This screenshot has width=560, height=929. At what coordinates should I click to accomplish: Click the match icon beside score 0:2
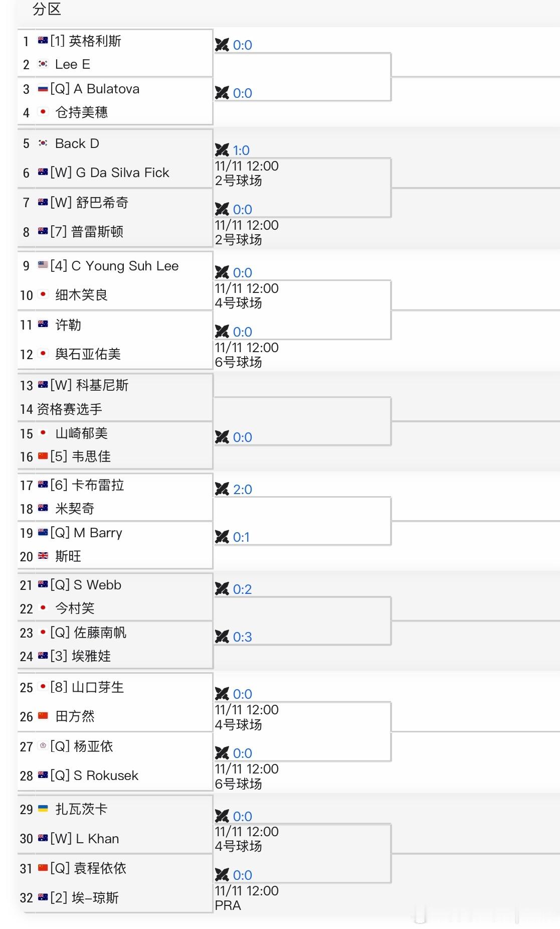[x=222, y=589]
